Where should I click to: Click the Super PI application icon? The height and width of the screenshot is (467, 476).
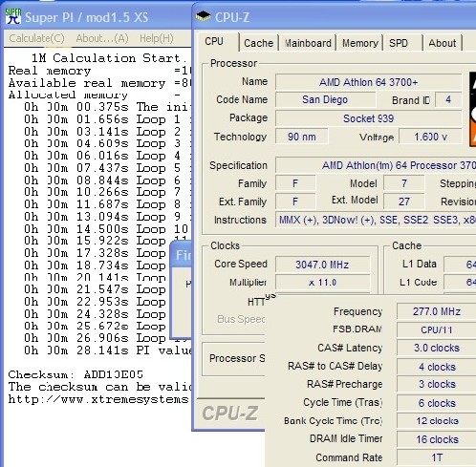(13, 16)
